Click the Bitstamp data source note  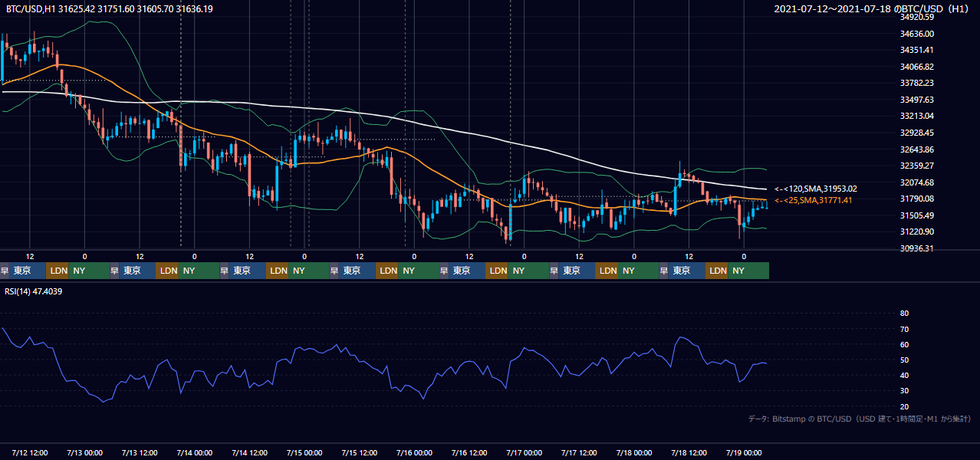(x=860, y=419)
